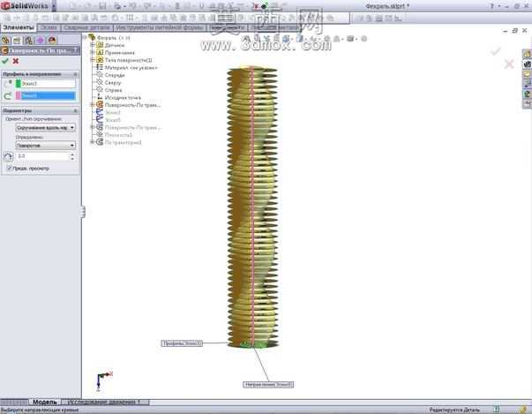The image size is (532, 414).
Task: Open Appearances globe icon in task pane
Action: pos(527,94)
